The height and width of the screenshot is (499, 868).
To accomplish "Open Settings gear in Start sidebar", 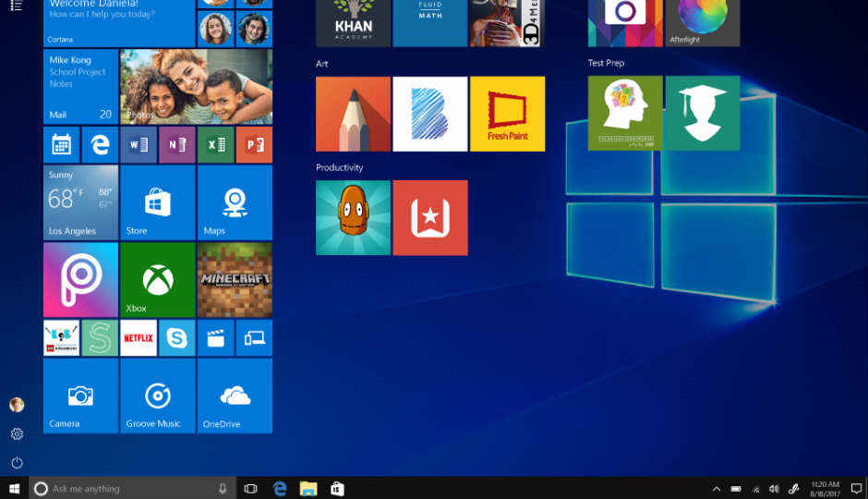I will pos(17,434).
